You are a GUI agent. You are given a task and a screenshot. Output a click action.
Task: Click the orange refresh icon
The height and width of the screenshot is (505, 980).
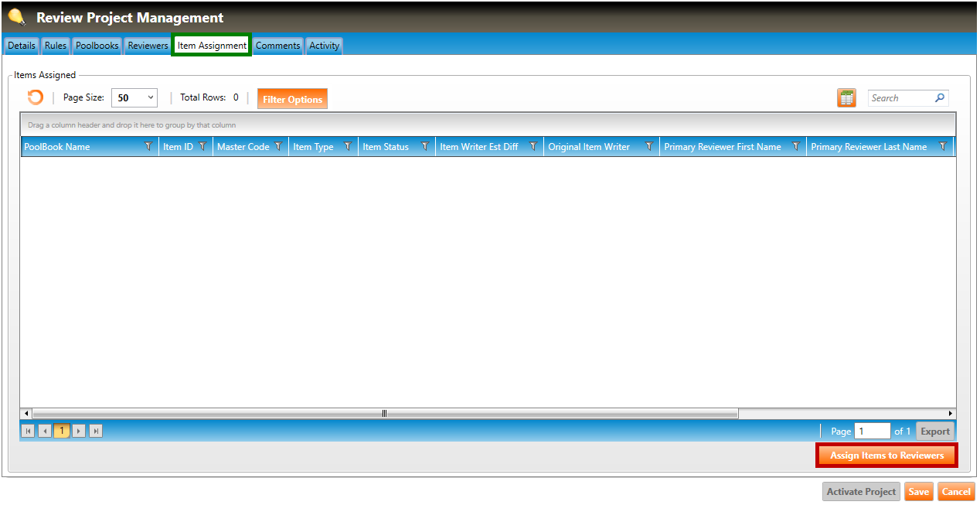[35, 97]
